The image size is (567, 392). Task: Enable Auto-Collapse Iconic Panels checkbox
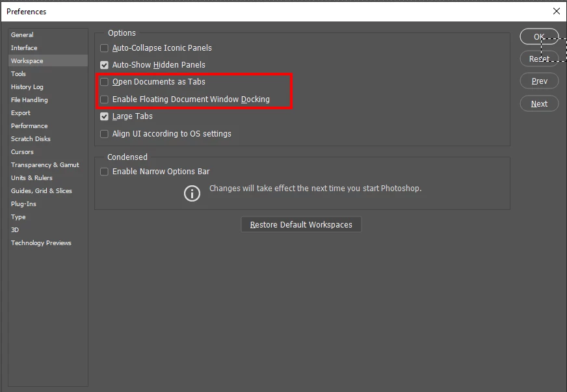(104, 47)
